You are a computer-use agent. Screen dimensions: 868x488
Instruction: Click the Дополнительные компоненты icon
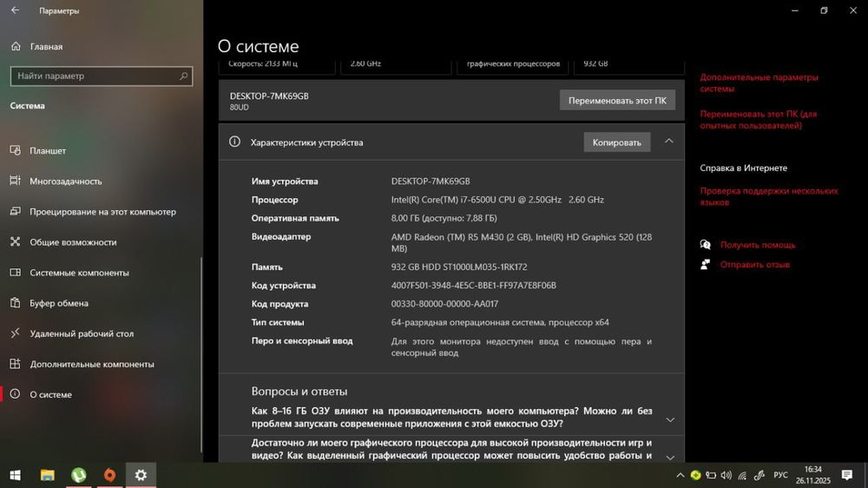tap(15, 363)
